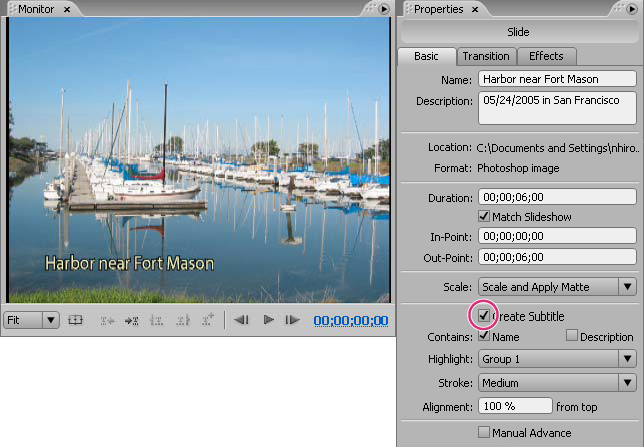644x448 pixels.
Task: Open the Stroke Medium dropdown
Action: click(x=557, y=383)
